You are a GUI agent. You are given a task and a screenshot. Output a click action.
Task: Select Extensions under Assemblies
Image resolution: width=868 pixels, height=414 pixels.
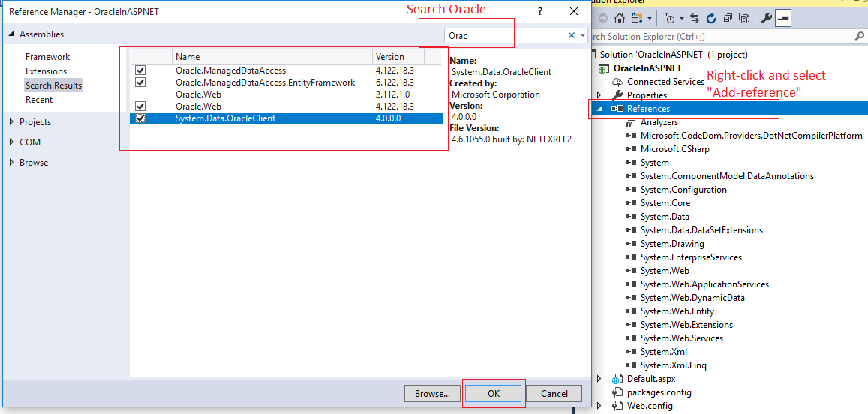(46, 70)
